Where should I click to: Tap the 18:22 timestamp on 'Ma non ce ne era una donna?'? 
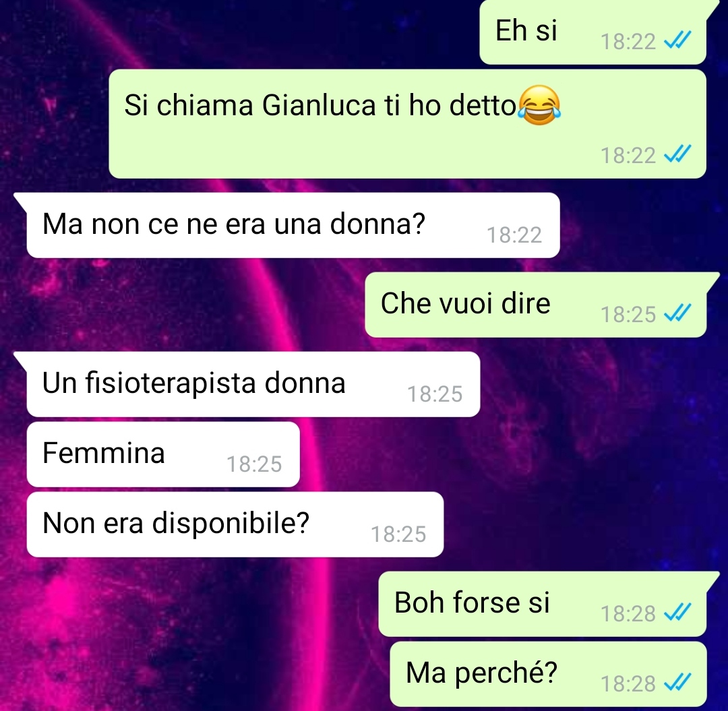click(514, 235)
